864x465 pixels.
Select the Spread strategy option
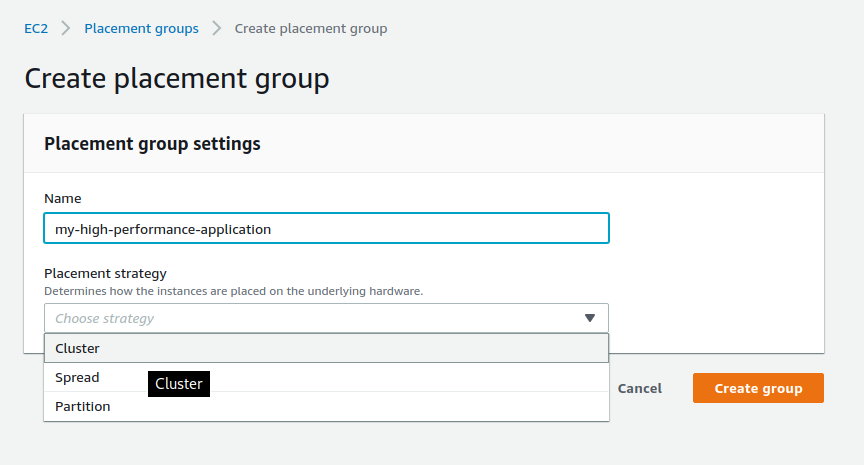(x=326, y=377)
